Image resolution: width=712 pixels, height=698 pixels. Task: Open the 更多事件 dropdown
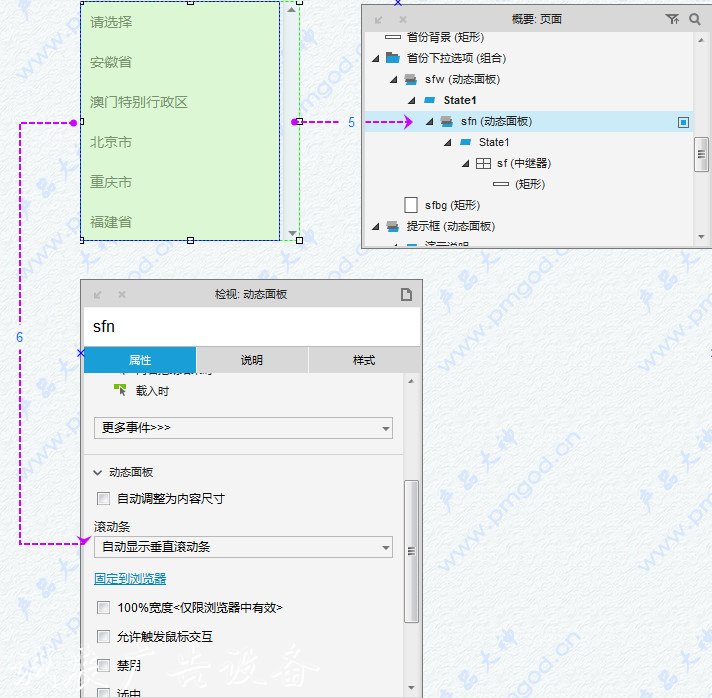pos(243,428)
